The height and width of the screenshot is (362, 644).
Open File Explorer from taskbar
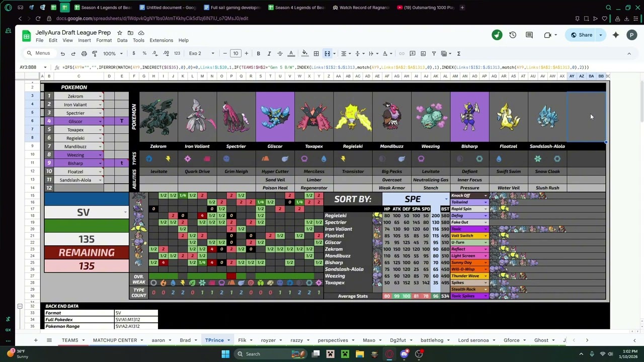click(360, 354)
